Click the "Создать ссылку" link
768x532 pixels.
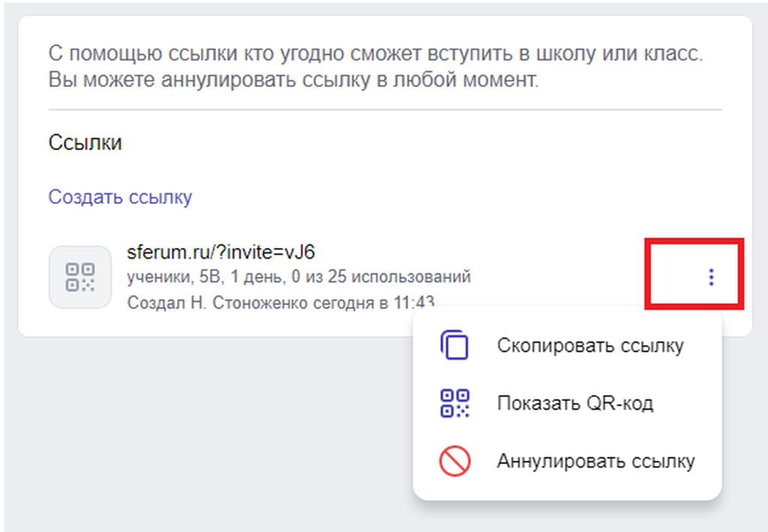120,197
